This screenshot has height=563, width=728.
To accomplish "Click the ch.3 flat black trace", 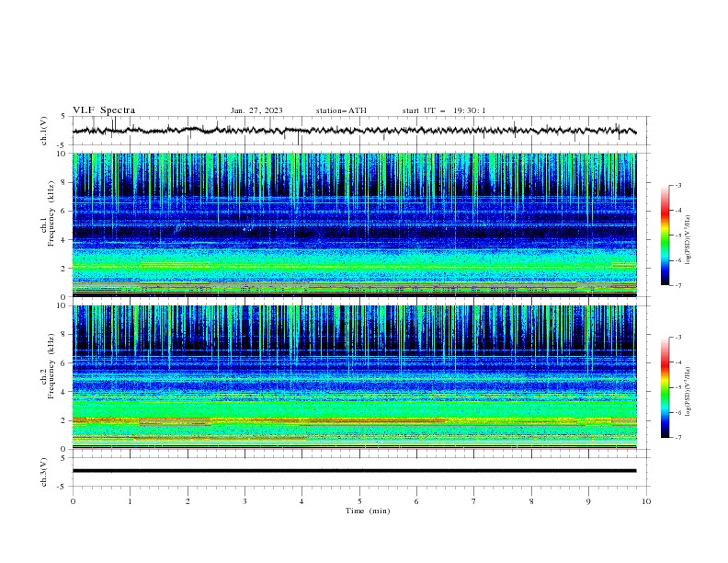I will 354,471.
